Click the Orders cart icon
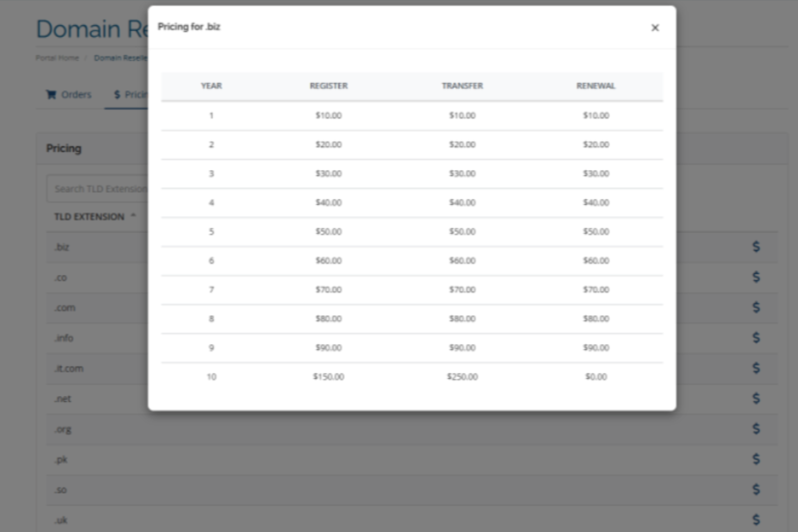This screenshot has width=798, height=532. [x=51, y=95]
